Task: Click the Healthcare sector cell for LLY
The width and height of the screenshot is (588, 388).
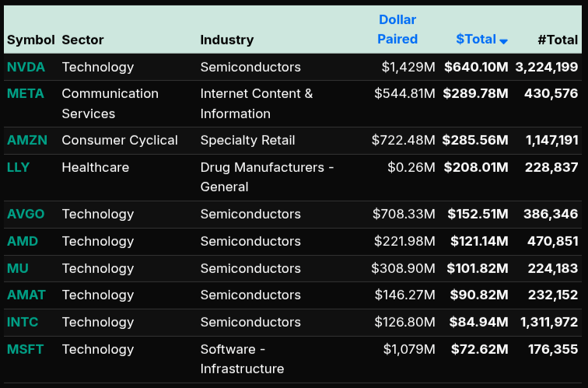Action: tap(96, 167)
